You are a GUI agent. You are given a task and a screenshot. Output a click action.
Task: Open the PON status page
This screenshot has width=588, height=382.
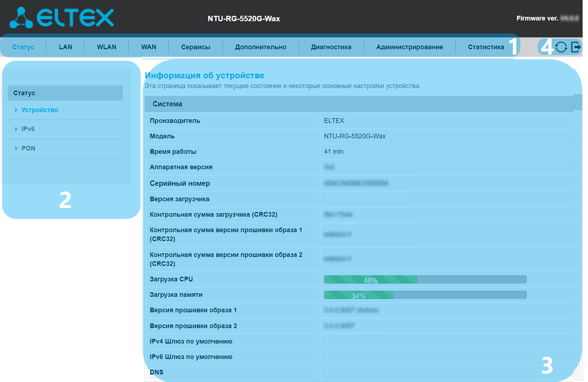(x=28, y=148)
